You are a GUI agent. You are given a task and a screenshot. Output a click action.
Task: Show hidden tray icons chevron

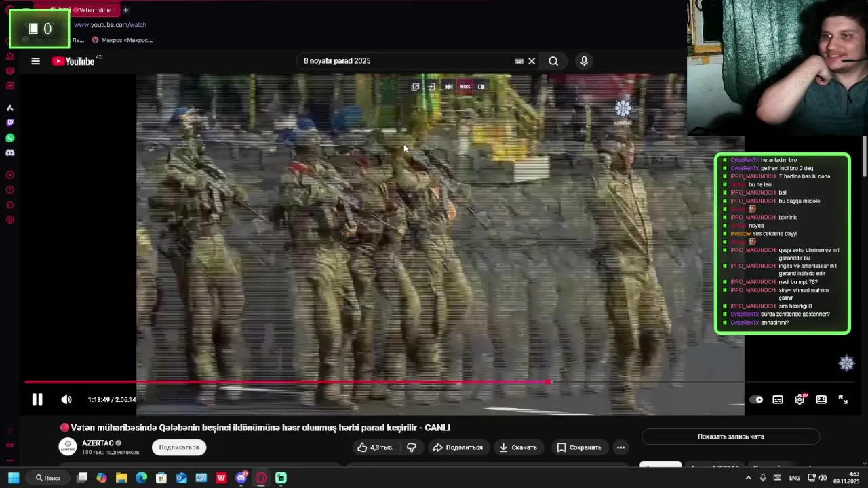(x=749, y=478)
